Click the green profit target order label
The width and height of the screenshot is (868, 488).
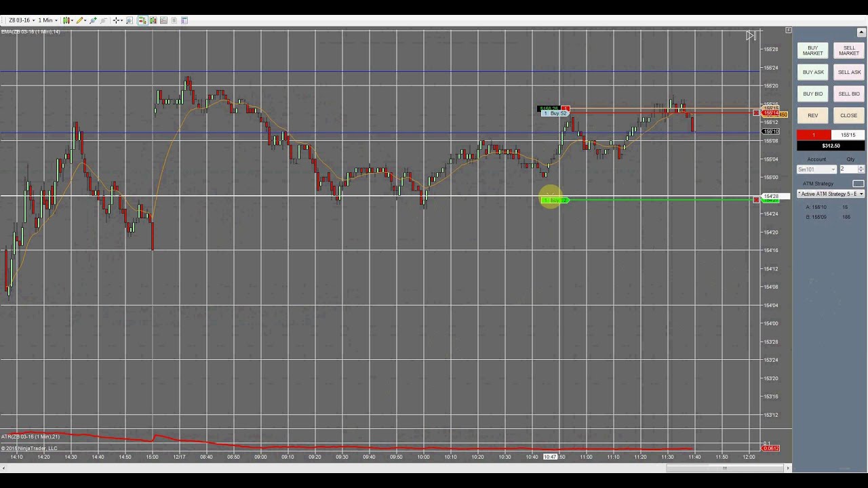tap(555, 200)
